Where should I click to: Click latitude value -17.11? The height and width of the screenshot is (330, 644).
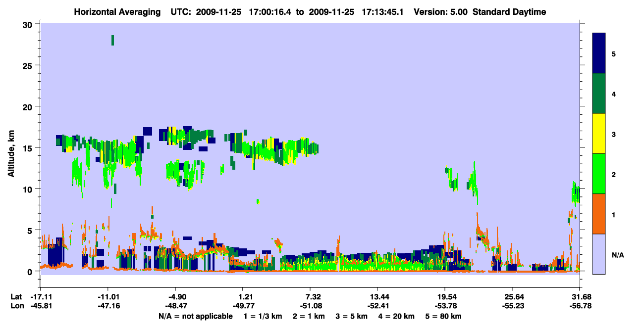click(41, 297)
